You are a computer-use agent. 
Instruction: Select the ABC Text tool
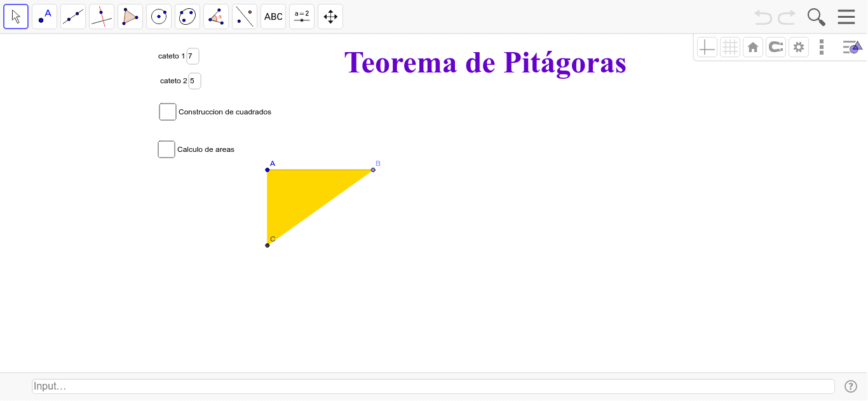[x=273, y=17]
